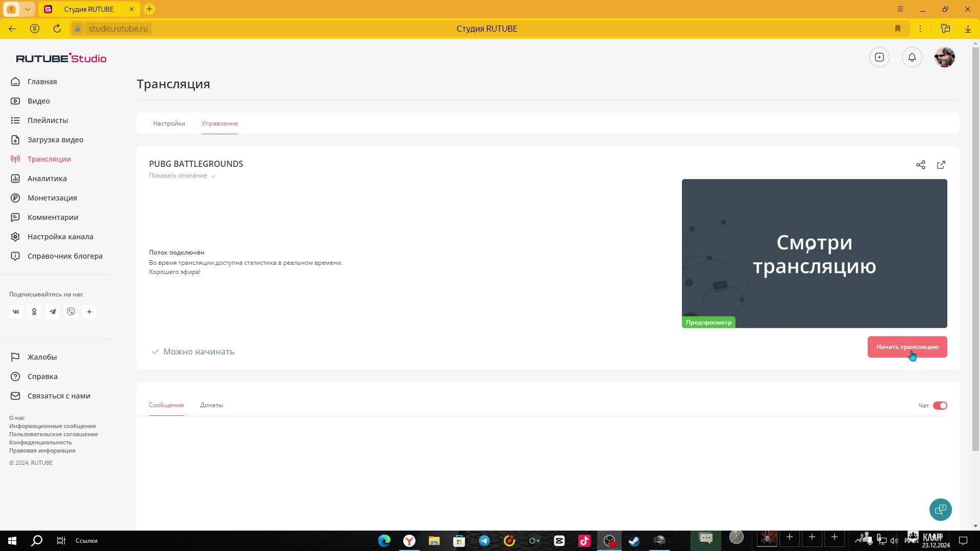Open the support chat bubble
The width and height of the screenshot is (980, 551).
click(940, 509)
